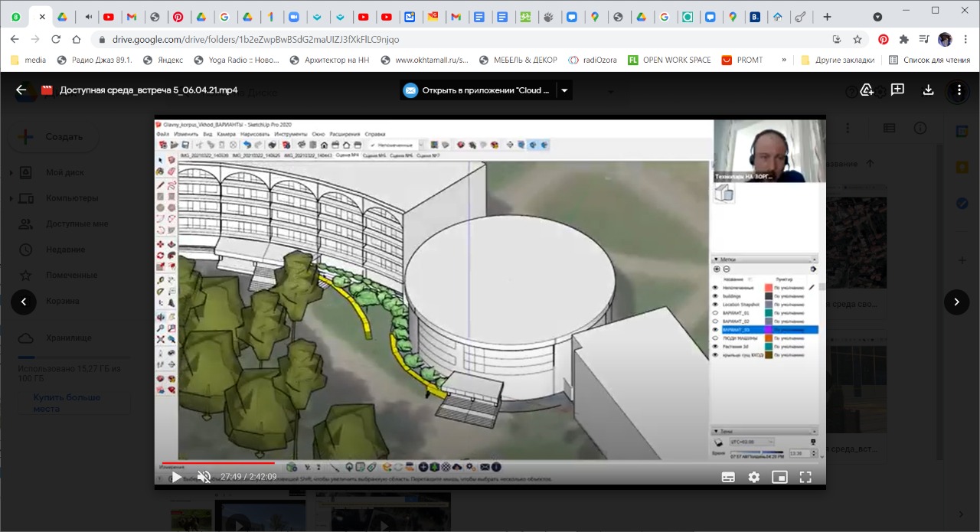Switch to the Booking B. tab

[755, 16]
